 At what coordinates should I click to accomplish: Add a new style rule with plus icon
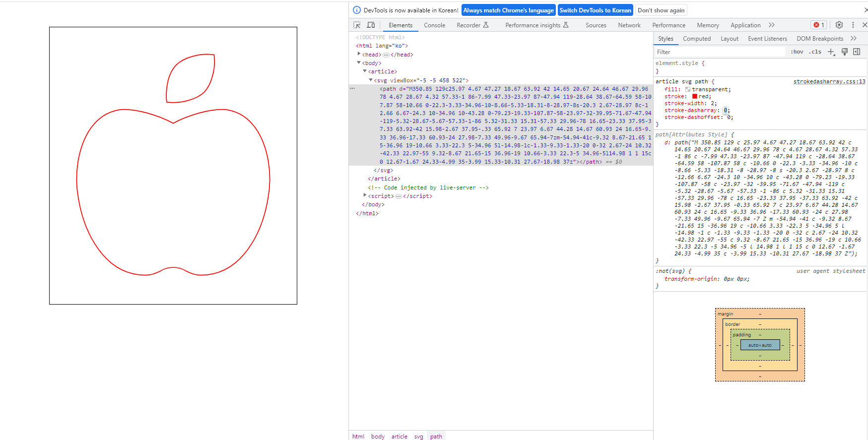tap(831, 52)
